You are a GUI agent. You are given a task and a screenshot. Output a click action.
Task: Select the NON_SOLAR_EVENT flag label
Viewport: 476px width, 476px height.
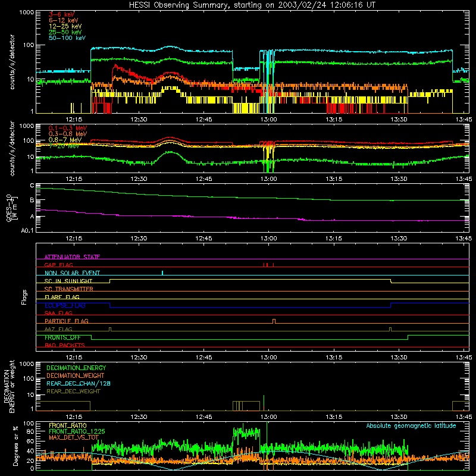72,273
